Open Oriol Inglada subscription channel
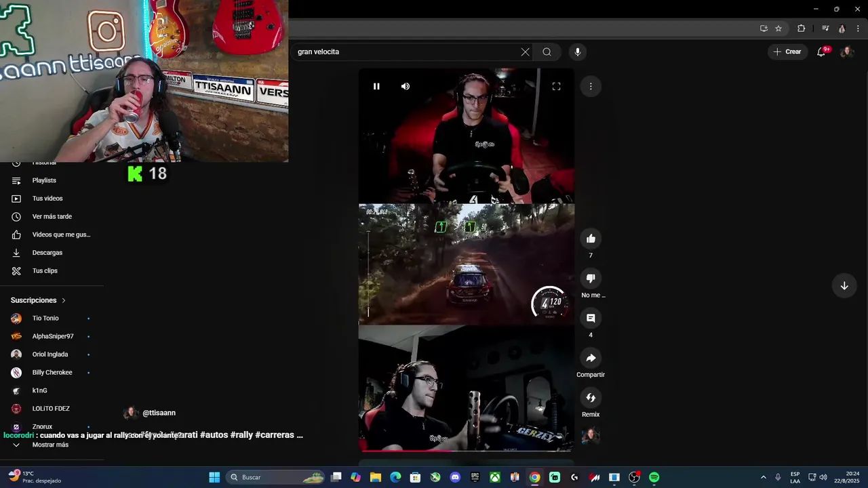This screenshot has width=868, height=488. click(52, 354)
